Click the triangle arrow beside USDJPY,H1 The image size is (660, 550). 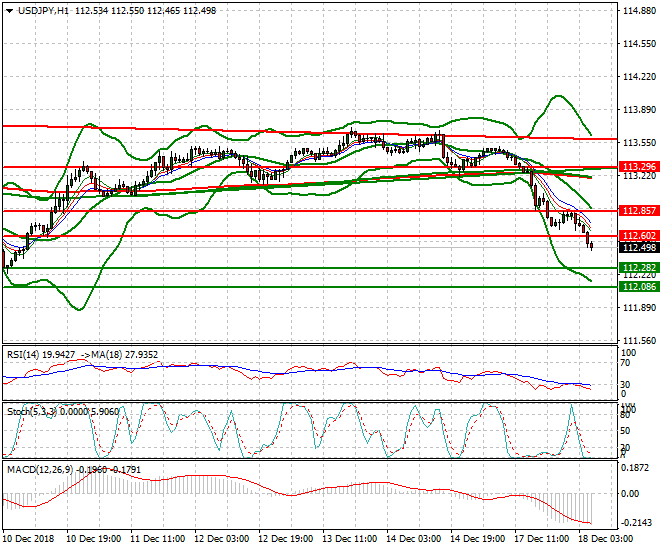coord(8,10)
